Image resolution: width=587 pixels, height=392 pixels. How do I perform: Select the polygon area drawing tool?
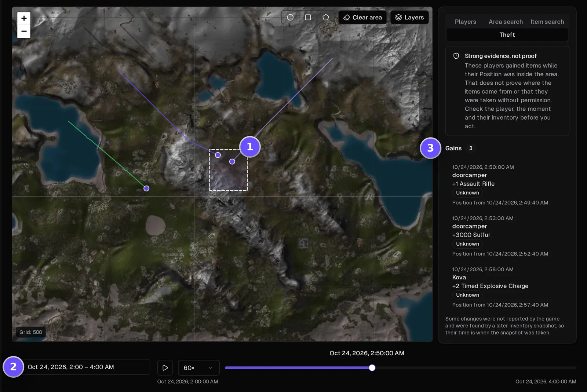point(326,17)
